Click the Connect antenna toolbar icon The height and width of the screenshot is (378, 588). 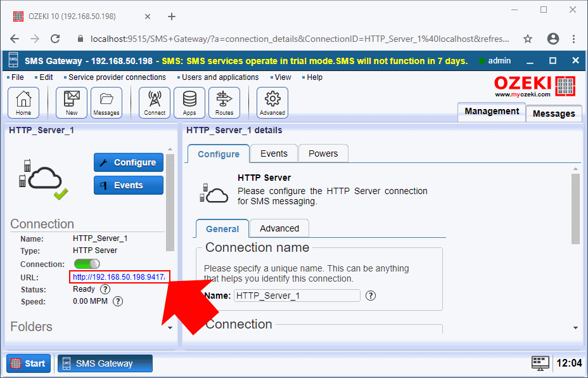[x=155, y=103]
